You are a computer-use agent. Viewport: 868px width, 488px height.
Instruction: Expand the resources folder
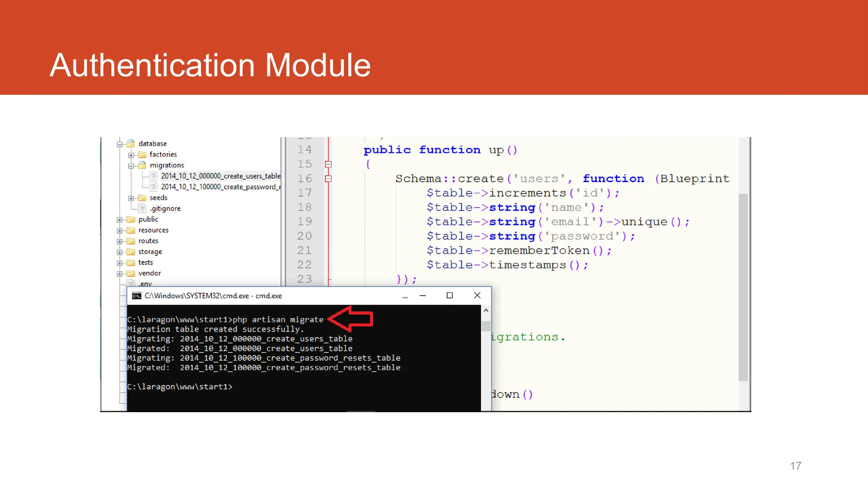coord(120,230)
